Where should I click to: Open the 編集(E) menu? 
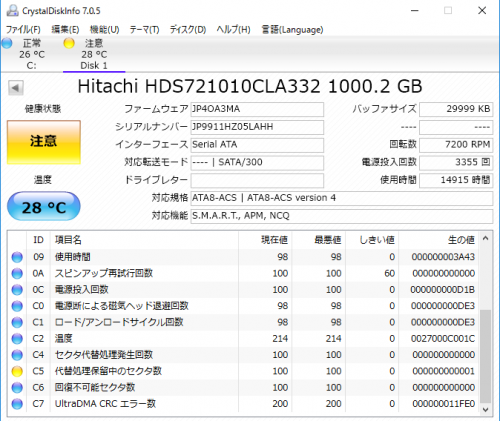[65, 30]
